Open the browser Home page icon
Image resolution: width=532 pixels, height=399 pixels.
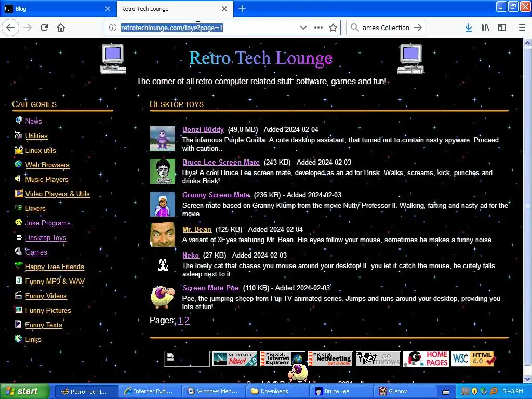[x=61, y=28]
